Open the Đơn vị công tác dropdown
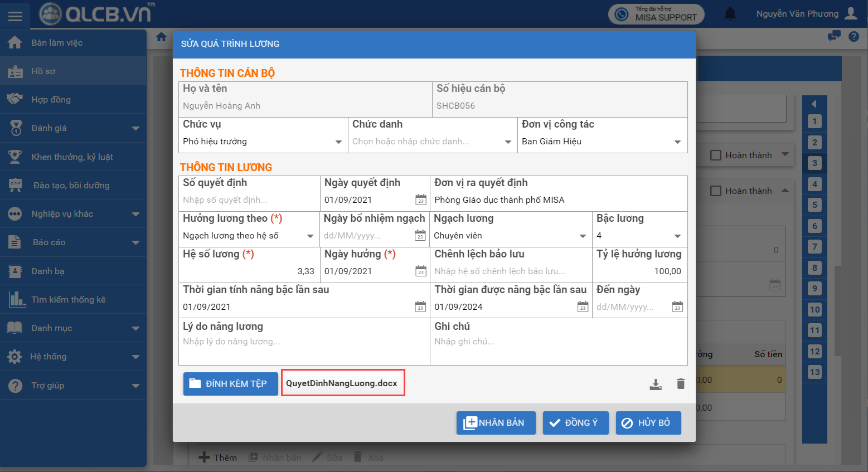Viewport: 868px width, 472px height. coord(677,142)
